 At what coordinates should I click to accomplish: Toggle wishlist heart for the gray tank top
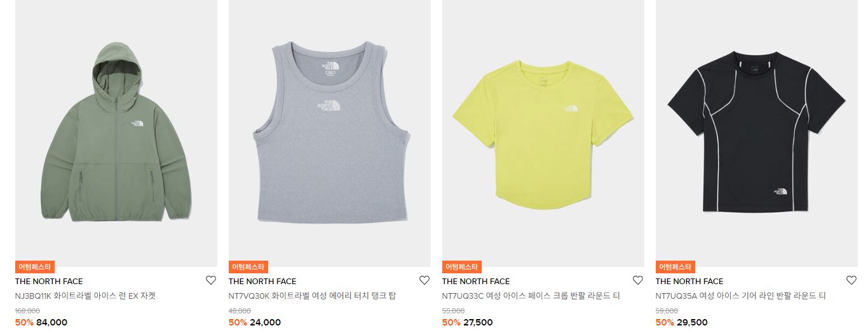424,280
